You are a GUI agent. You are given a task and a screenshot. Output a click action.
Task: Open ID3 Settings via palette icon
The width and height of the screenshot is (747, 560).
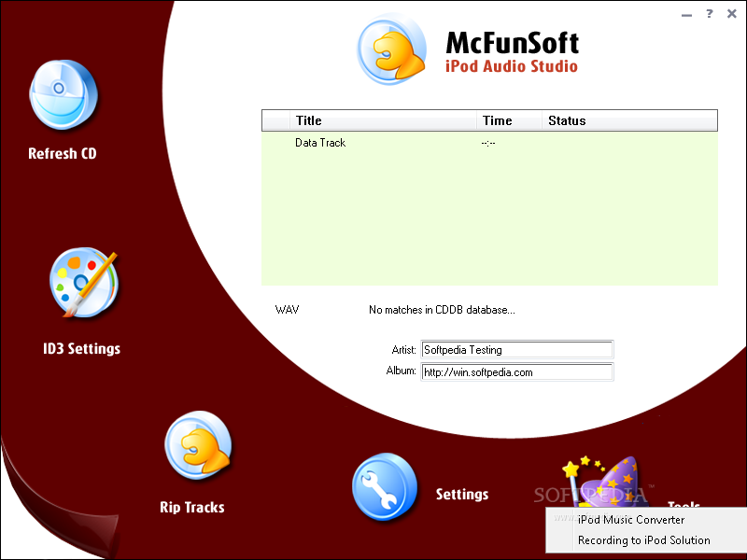click(84, 283)
